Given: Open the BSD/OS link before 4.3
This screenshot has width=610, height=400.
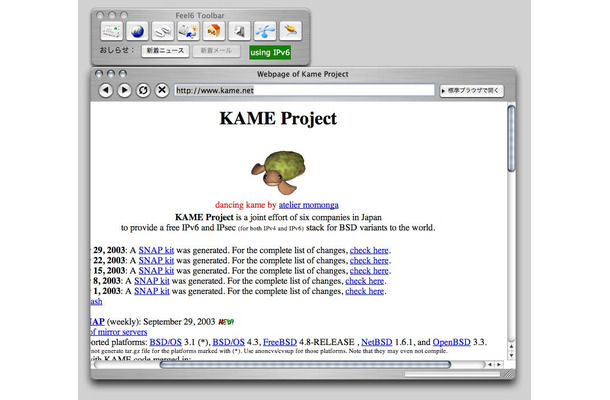Looking at the screenshot, I should click(229, 342).
